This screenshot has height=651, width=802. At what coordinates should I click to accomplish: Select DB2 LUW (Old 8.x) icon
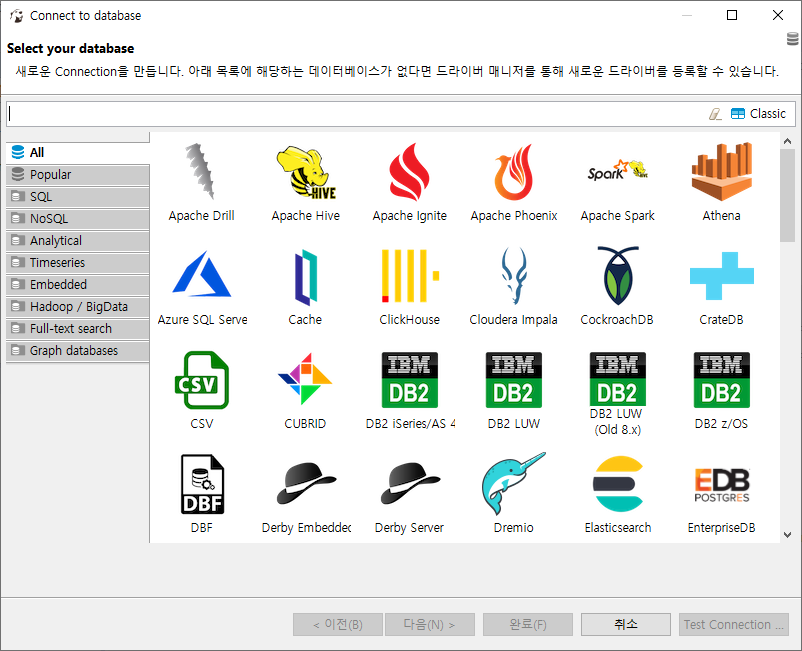[617, 379]
